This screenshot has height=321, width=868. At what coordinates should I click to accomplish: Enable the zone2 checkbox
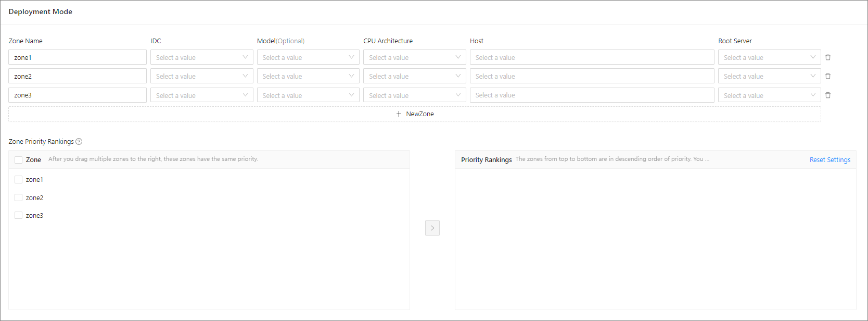[x=19, y=198]
